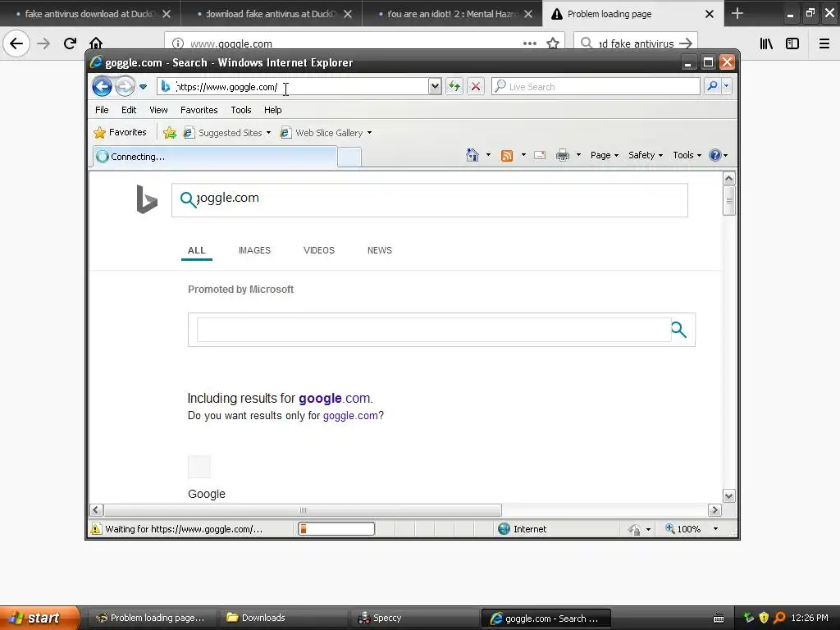This screenshot has height=630, width=840.
Task: Switch to You are an idiot Firefox tab
Action: (x=452, y=14)
